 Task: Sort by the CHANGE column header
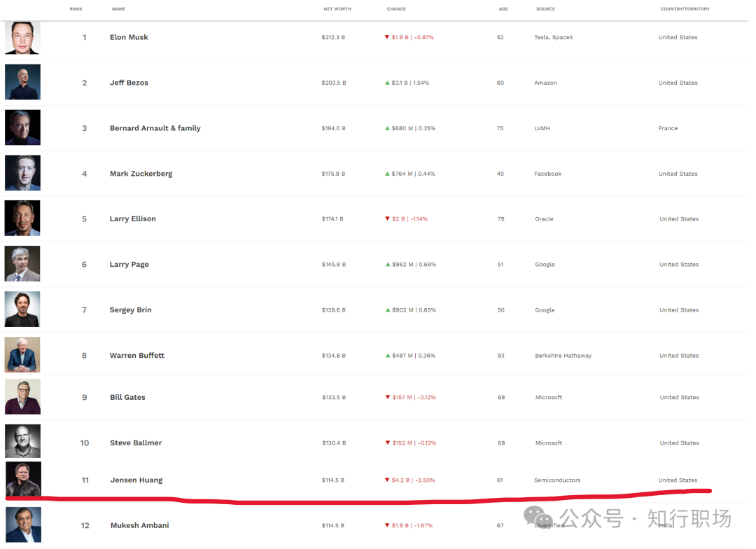396,8
